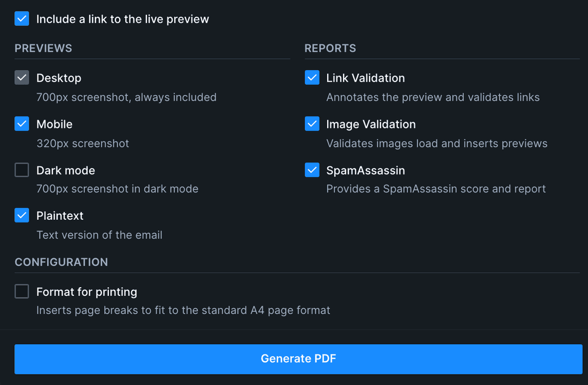The height and width of the screenshot is (385, 588).
Task: Uncheck "Include a link to the live preview"
Action: click(22, 18)
